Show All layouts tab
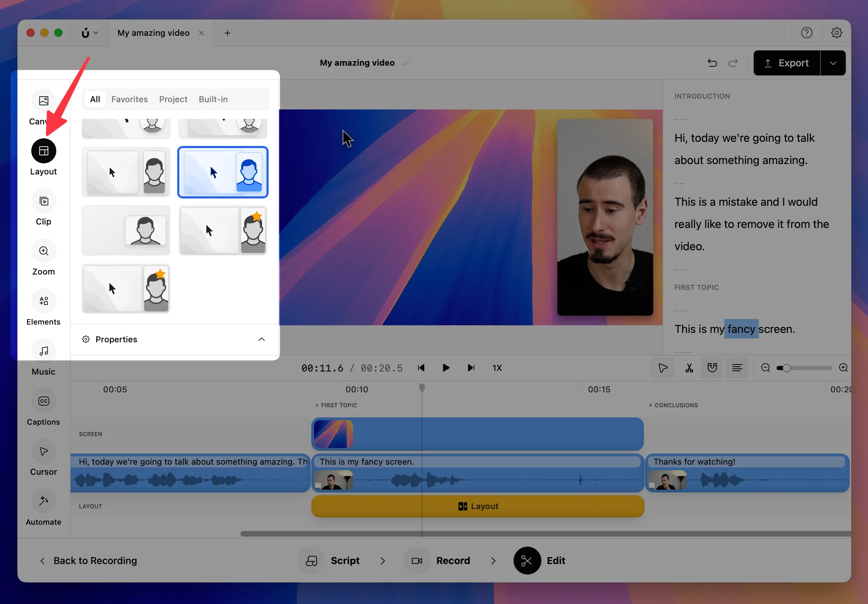The image size is (868, 604). [x=95, y=99]
